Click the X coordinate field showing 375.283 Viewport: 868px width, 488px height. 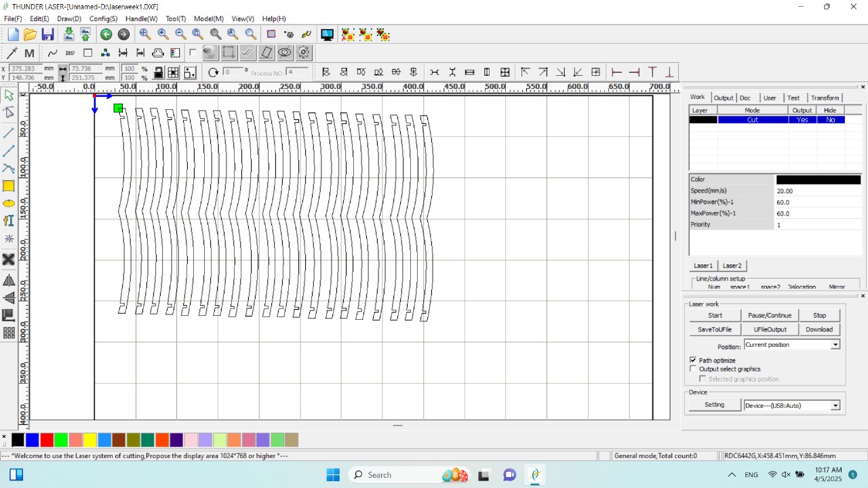click(x=26, y=68)
